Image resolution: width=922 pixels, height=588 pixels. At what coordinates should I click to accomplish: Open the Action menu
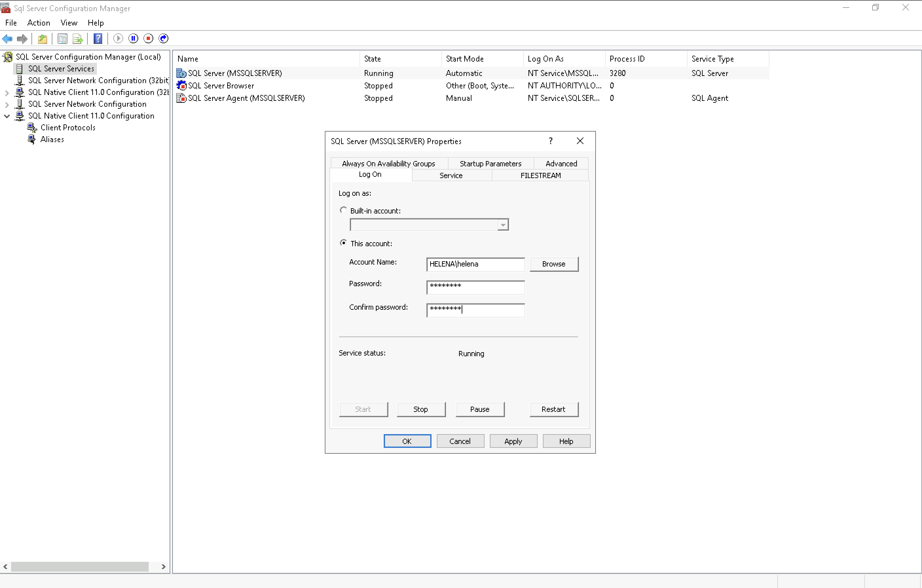coord(38,23)
